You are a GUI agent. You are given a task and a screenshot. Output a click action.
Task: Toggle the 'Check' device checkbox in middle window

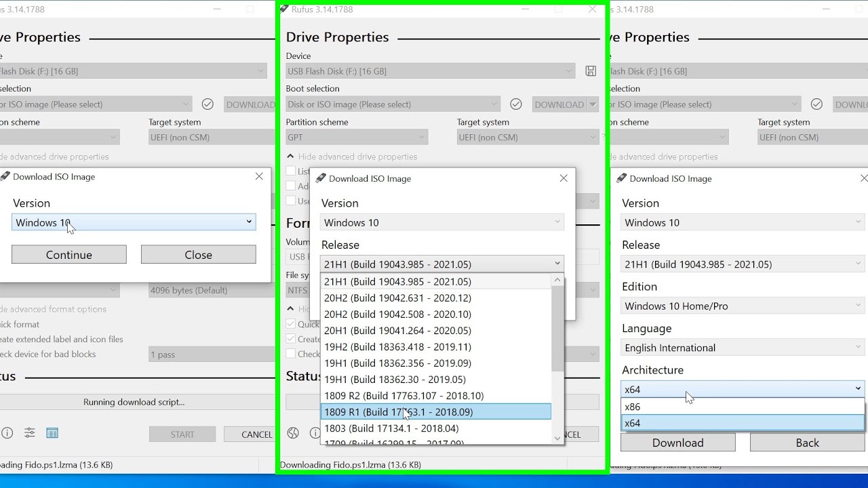coord(291,354)
